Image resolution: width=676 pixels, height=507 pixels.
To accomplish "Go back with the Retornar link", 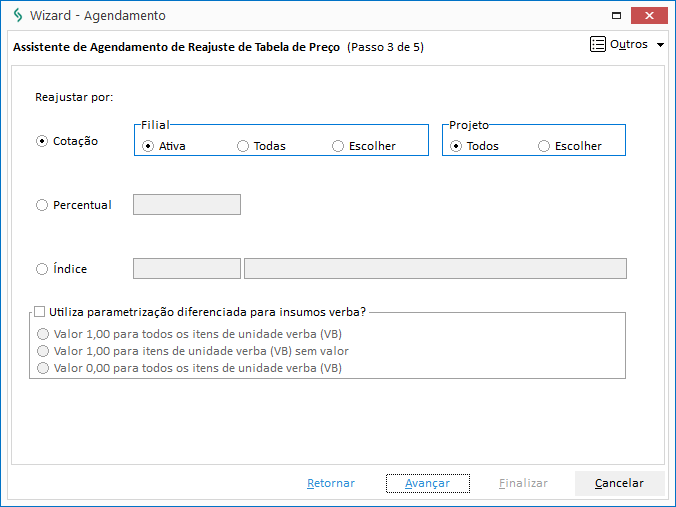I will pyautogui.click(x=331, y=483).
